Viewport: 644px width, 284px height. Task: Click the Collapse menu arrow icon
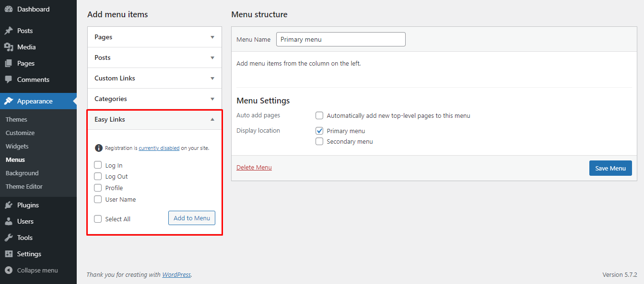(x=9, y=270)
